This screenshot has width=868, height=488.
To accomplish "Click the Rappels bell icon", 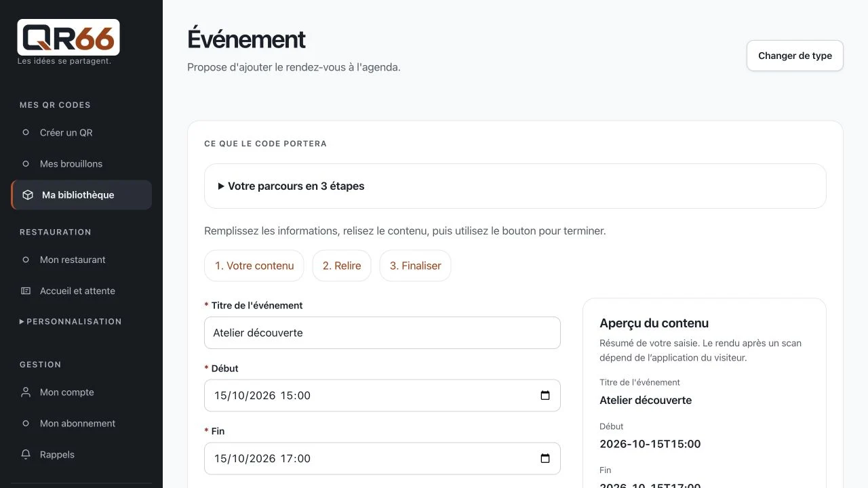I will (26, 455).
